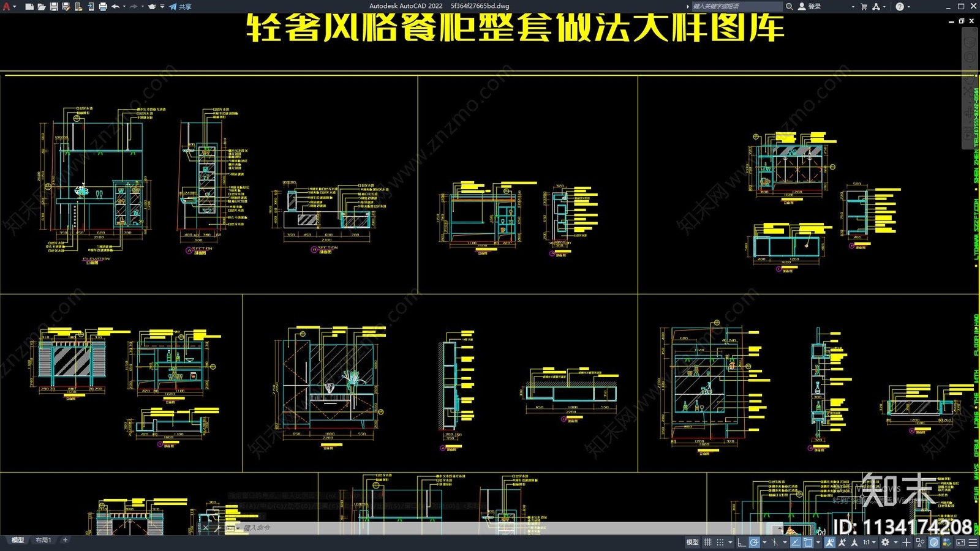Open the workspace switching icon

pos(152,6)
